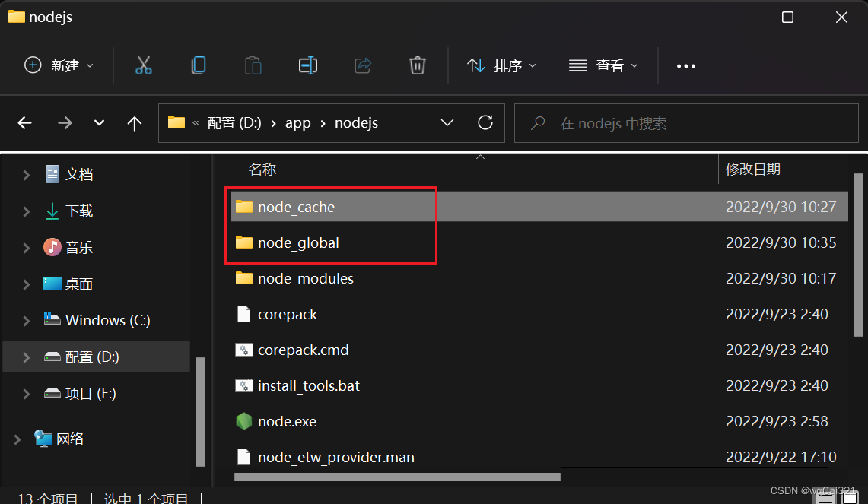868x504 pixels.
Task: Select the node_modules folder name
Action: [306, 278]
